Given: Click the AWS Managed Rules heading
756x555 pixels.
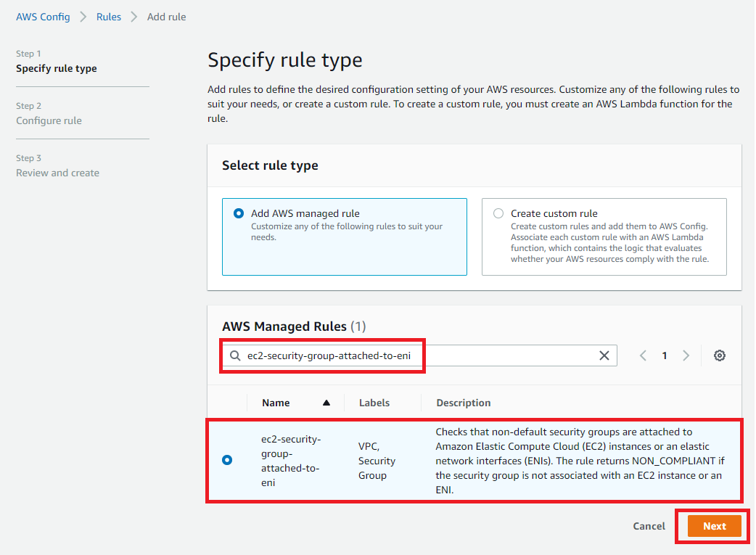Looking at the screenshot, I should click(x=294, y=326).
